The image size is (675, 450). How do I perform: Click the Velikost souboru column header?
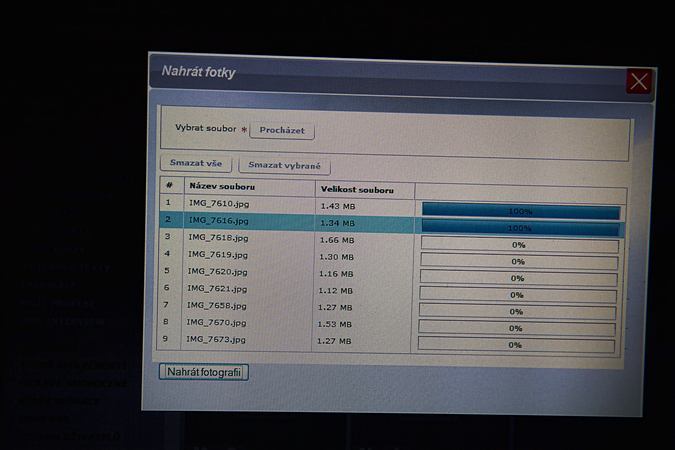coord(357,190)
